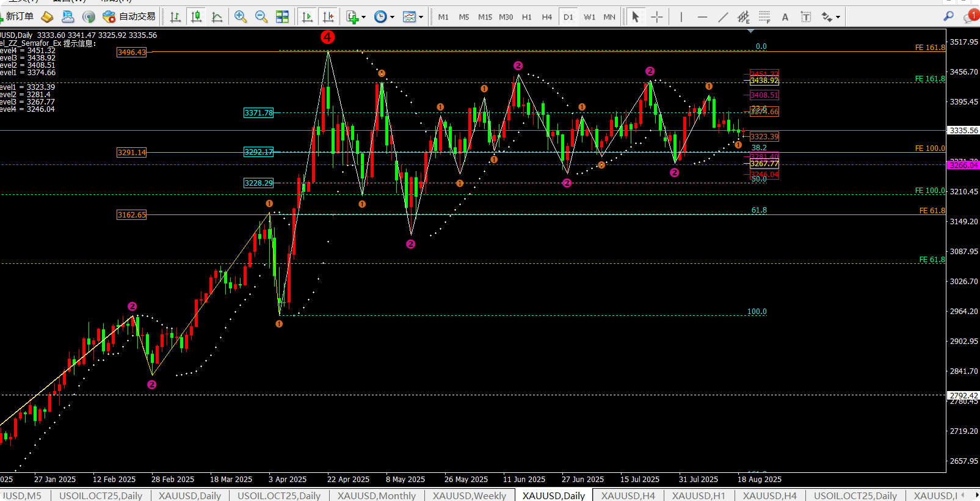Click the tile windows icon

click(x=282, y=17)
